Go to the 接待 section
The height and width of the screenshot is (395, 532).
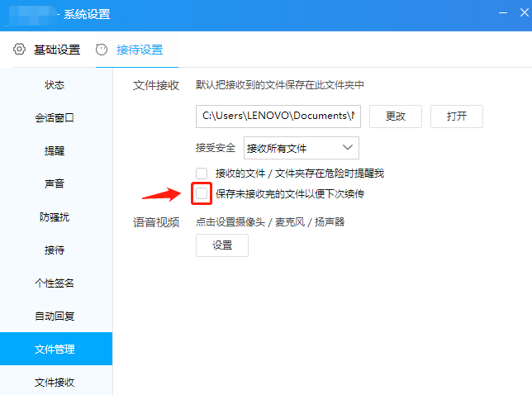(x=55, y=250)
